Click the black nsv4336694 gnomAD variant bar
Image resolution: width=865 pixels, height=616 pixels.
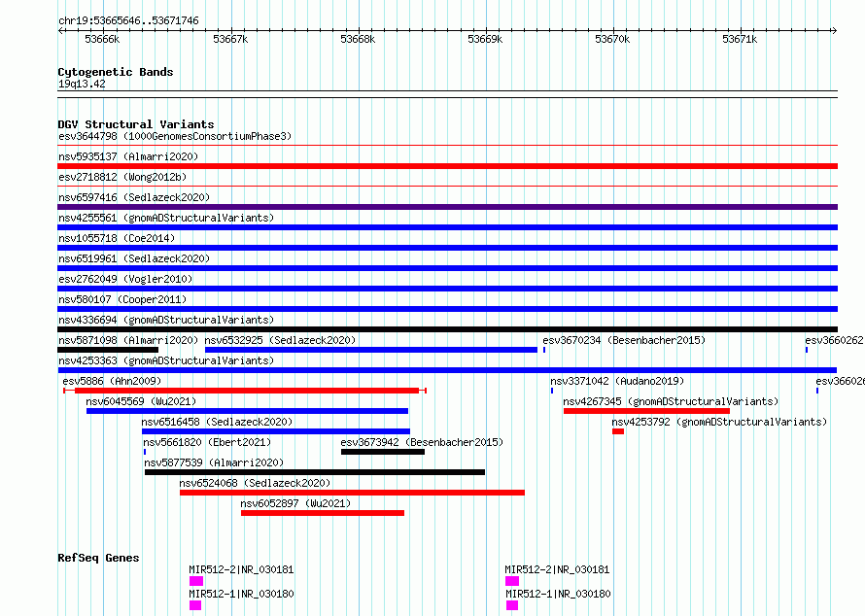(x=447, y=329)
